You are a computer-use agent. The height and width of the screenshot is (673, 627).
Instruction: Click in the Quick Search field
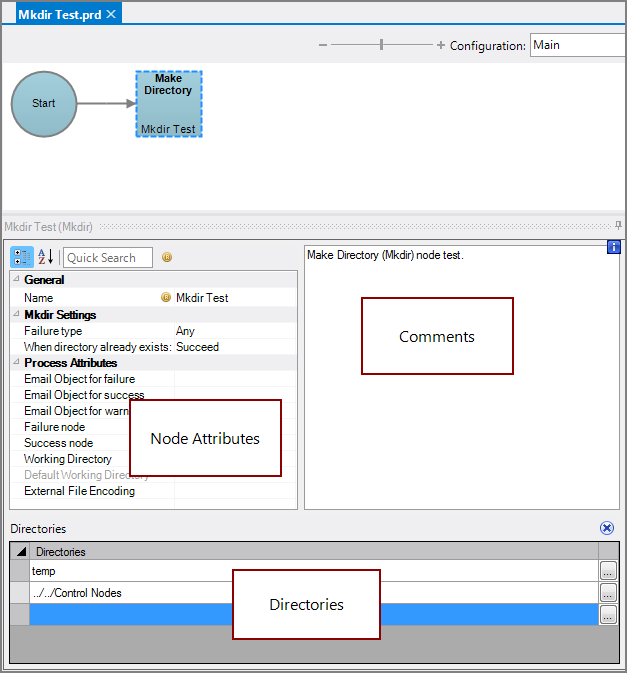(x=108, y=258)
